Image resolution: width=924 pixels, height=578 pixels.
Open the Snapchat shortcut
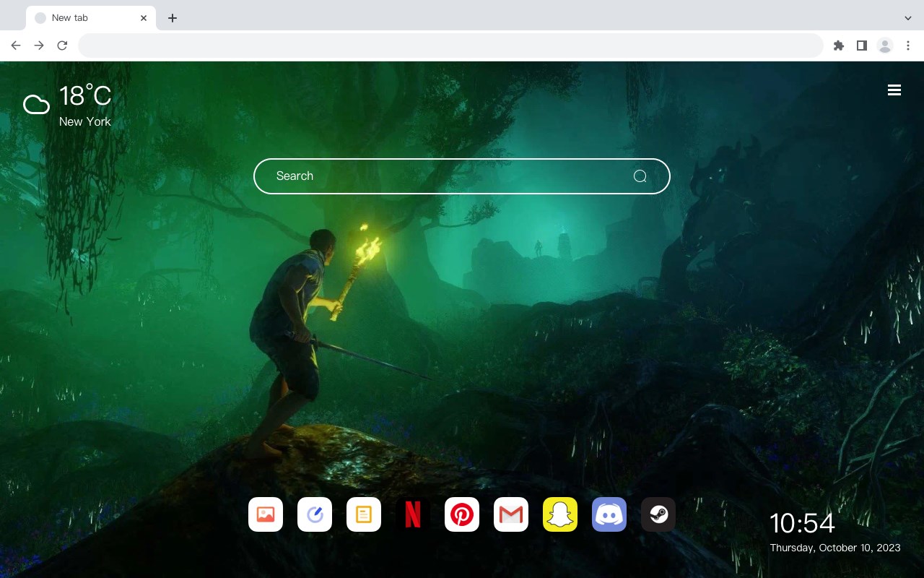coord(560,514)
